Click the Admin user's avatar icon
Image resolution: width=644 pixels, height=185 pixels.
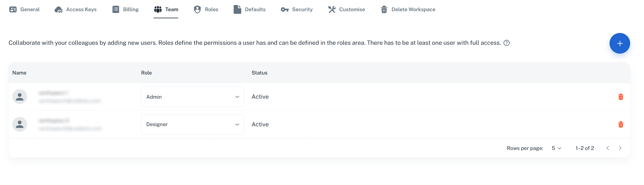coord(20,97)
